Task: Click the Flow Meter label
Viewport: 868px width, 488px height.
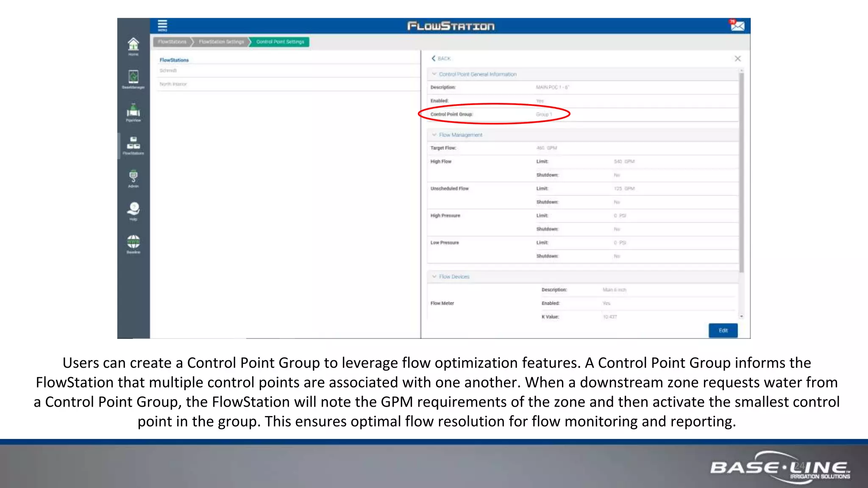Action: pos(442,303)
